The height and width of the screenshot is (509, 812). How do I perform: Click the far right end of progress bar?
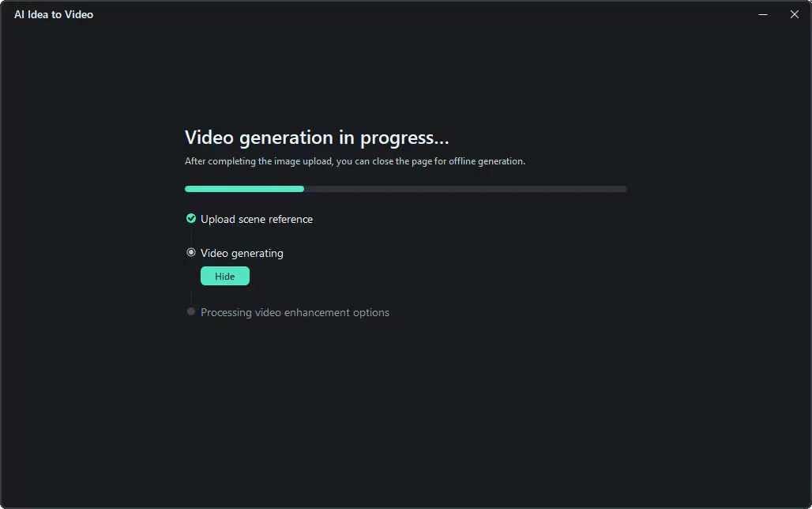625,189
